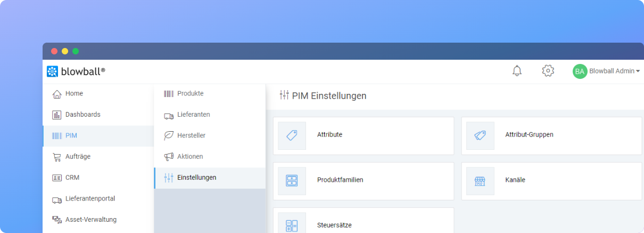This screenshot has height=233, width=644.
Task: Open Lieferantenportal menu item
Action: 98,199
